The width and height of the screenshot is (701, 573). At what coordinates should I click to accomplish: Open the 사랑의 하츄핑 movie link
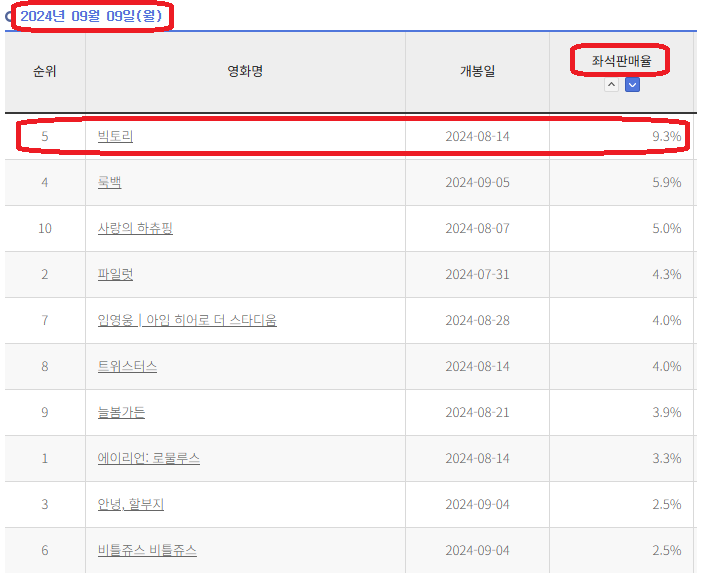click(135, 228)
